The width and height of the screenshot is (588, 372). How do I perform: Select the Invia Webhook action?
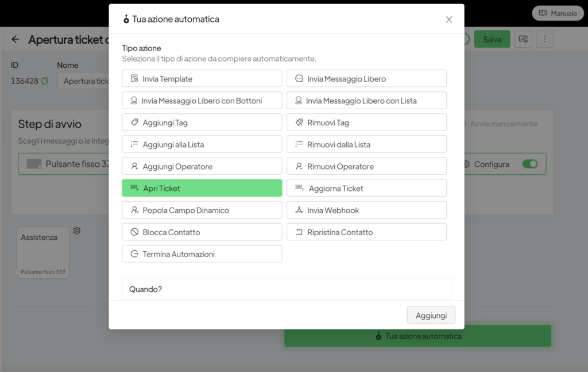pos(366,210)
